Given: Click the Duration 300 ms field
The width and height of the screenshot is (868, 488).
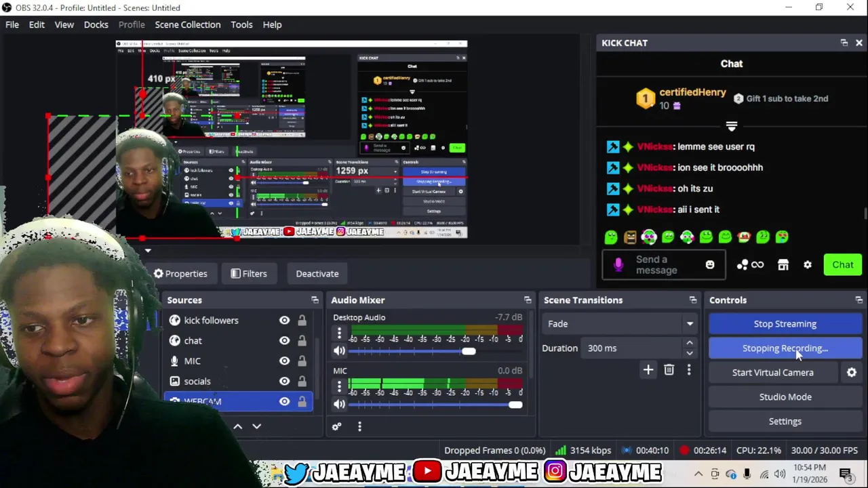Looking at the screenshot, I should [x=639, y=348].
